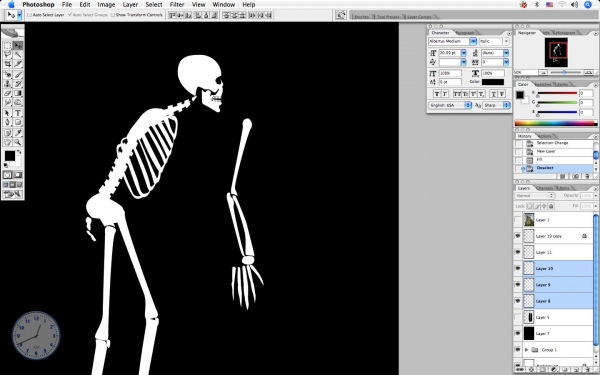Select the Magic Wand tool
The image size is (600, 375).
tap(18, 55)
